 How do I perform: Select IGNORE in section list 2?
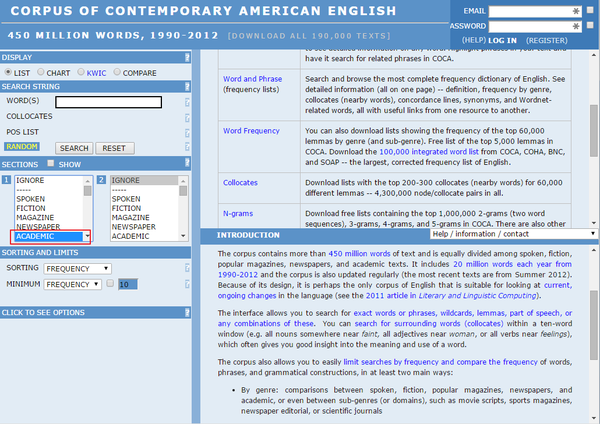(144, 180)
